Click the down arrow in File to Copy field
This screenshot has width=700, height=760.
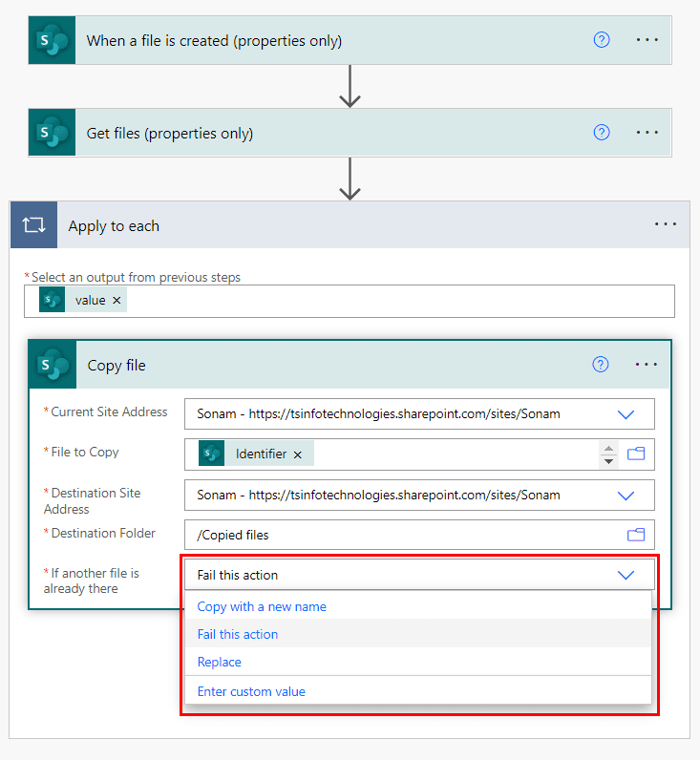[608, 461]
